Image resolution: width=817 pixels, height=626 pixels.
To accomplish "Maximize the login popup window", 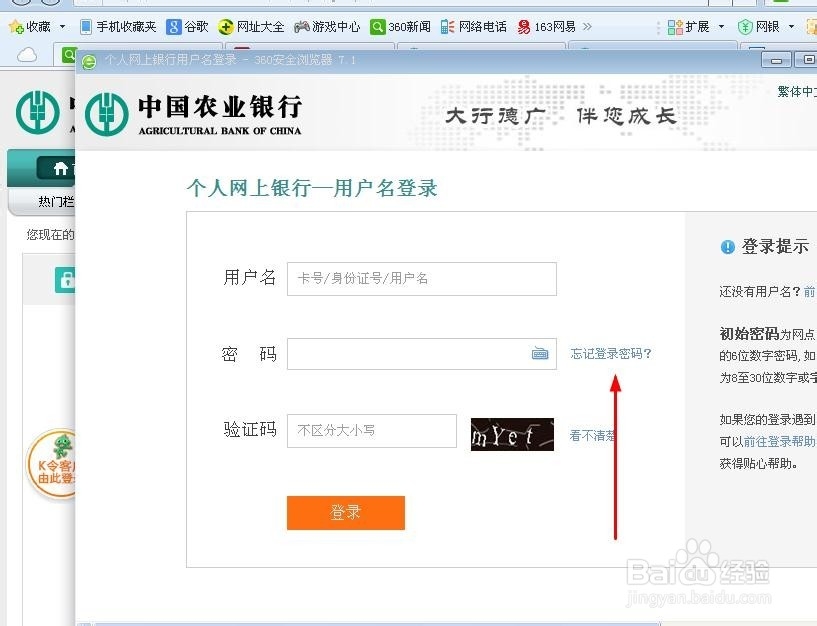I will coord(806,60).
